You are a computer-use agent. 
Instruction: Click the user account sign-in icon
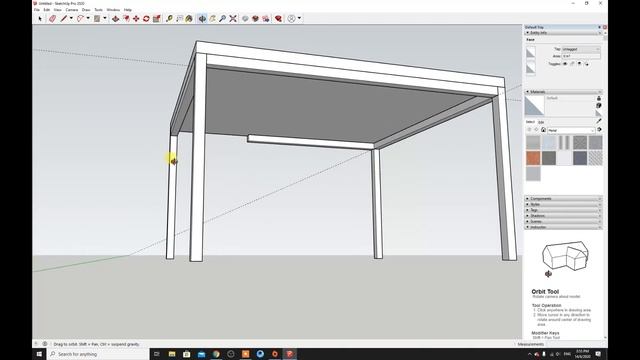click(x=291, y=18)
